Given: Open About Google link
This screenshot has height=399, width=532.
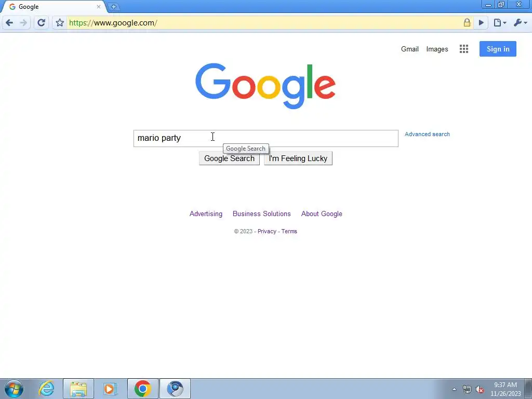Looking at the screenshot, I should click(322, 214).
